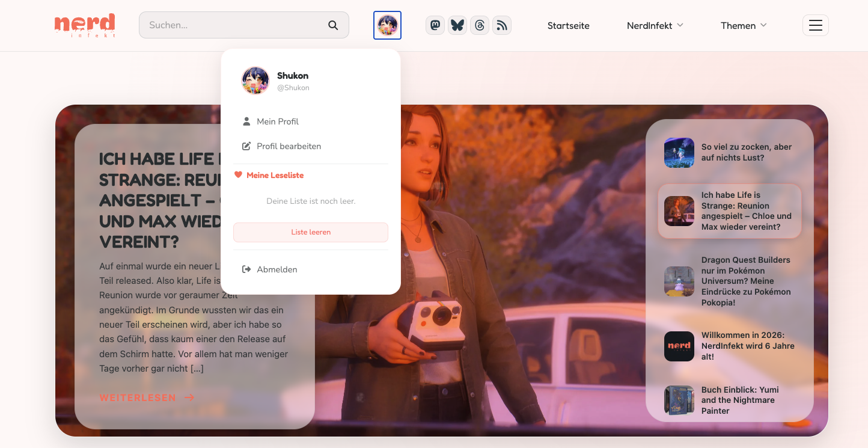
Task: Open article So viel zu zocken
Action: [747, 152]
